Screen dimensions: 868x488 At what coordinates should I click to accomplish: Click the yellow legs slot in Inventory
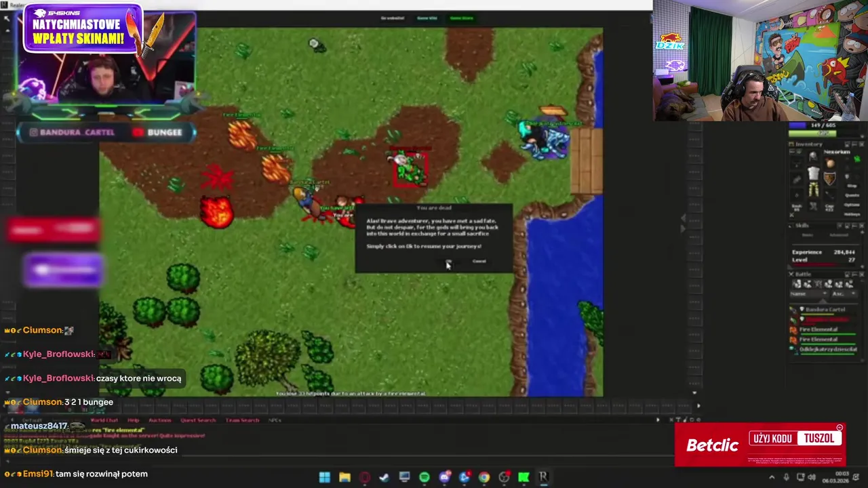click(813, 188)
